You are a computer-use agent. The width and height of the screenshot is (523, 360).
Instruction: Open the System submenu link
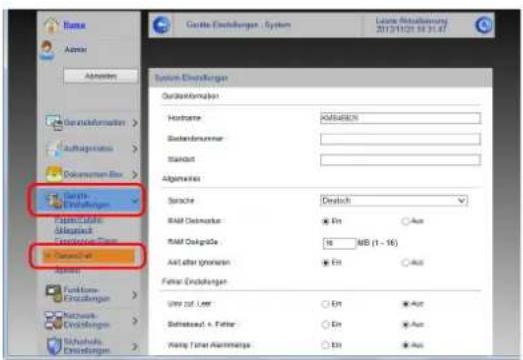(67, 270)
